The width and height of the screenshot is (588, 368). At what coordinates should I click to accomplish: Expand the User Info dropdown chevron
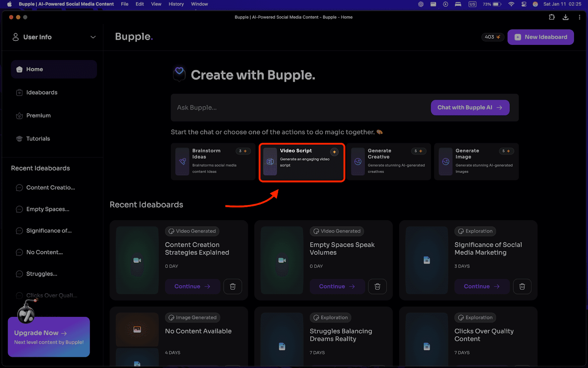pos(93,37)
